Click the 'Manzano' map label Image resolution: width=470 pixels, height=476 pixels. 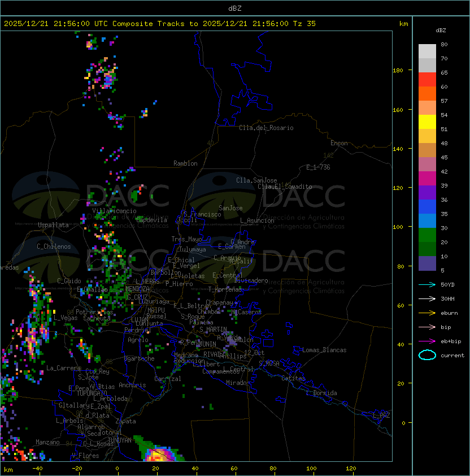[x=47, y=442]
